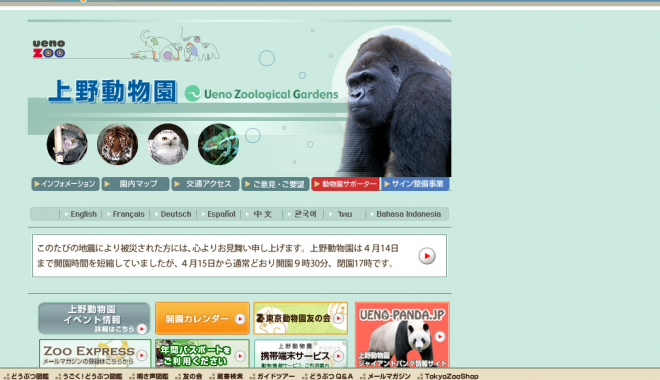Viewport: 660px width, 380px height.
Task: Open the UENO-PANDA.JP giant panda banner
Action: point(402,335)
